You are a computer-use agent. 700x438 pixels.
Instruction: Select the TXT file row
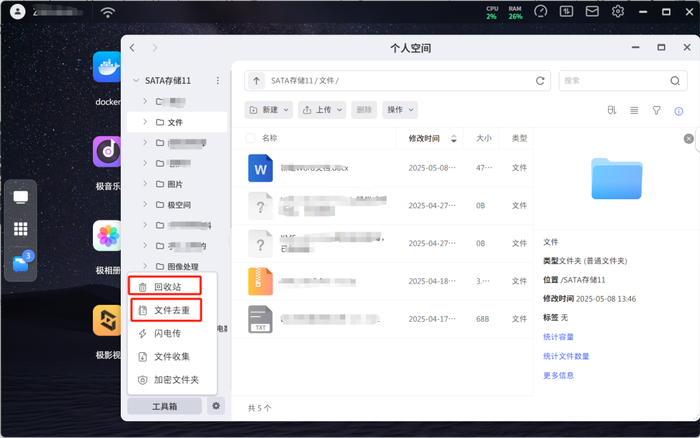pyautogui.click(x=383, y=319)
